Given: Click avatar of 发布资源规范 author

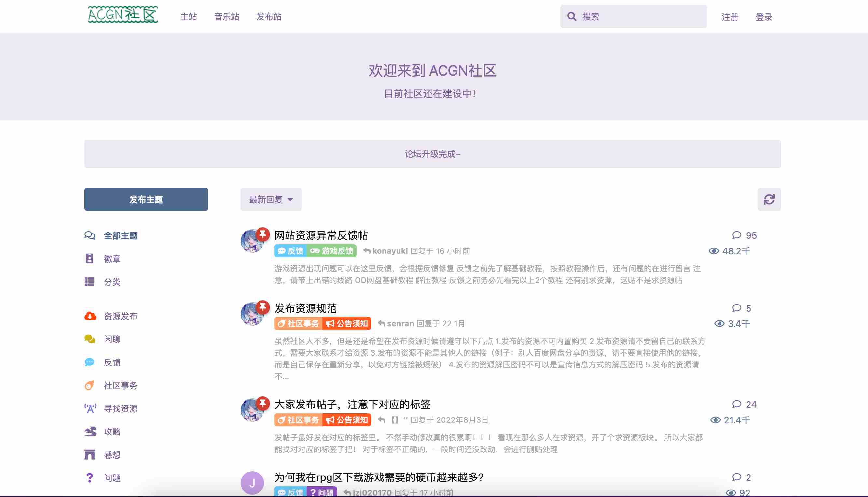Looking at the screenshot, I should (x=252, y=314).
